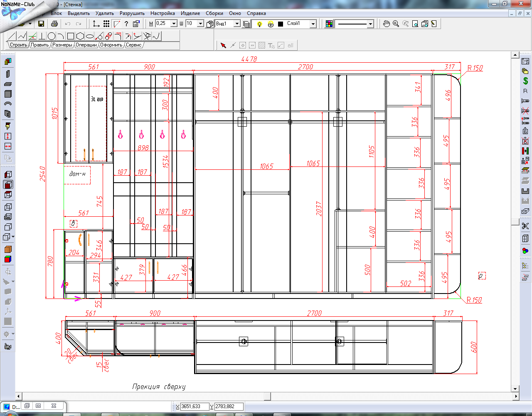This screenshot has height=416, width=532.
Task: Select the pan hand tool
Action: click(x=387, y=24)
